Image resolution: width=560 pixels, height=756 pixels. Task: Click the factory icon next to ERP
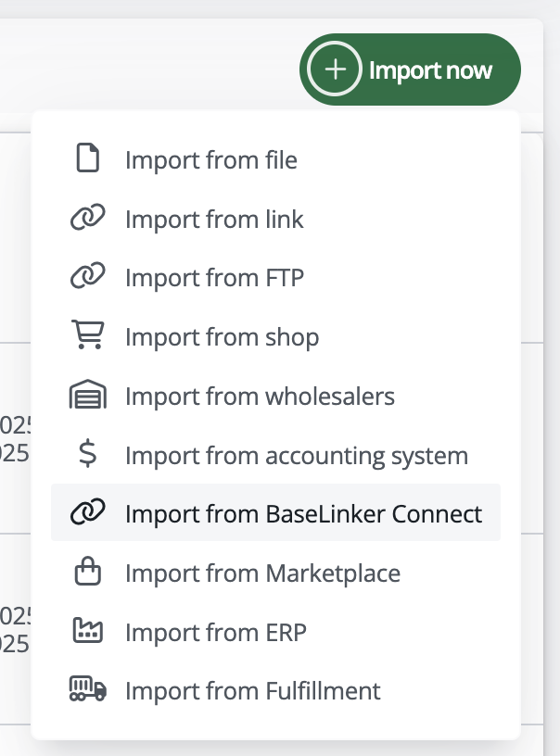pos(87,632)
